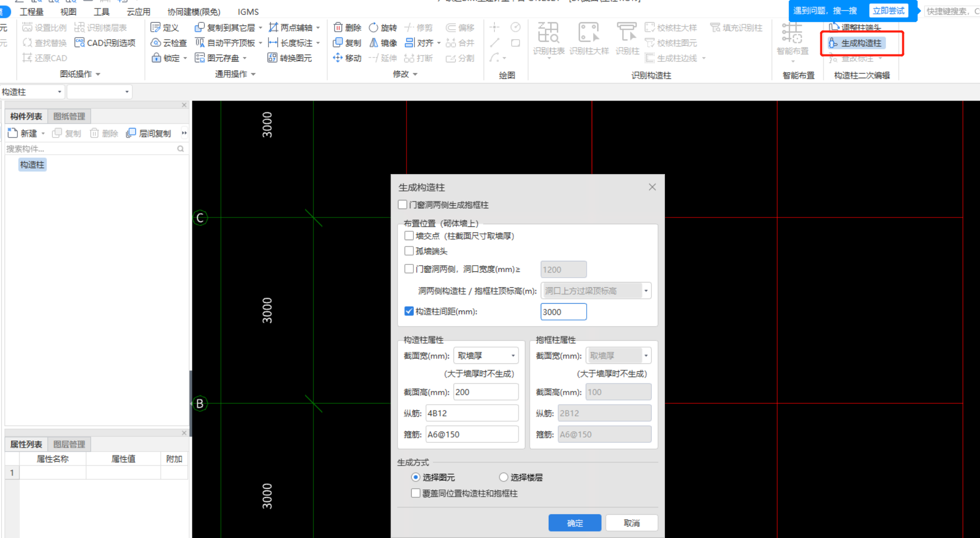Screen dimensions: 980x538
Task: Open 智能布置 smart layout tool
Action: (x=792, y=40)
